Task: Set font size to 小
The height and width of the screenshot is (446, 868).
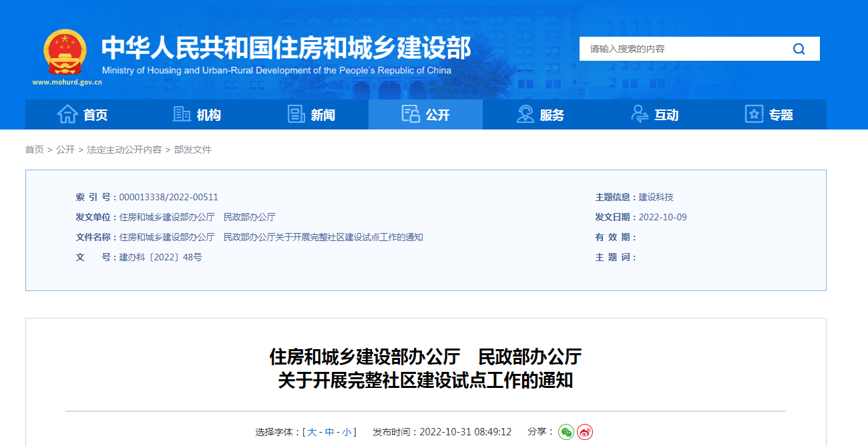Action: point(347,432)
